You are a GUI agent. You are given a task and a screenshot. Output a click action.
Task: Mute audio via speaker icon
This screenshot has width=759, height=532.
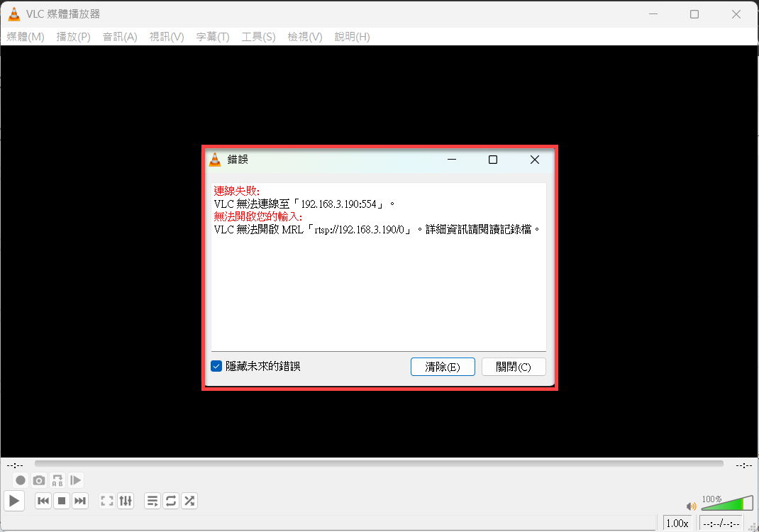coord(691,506)
